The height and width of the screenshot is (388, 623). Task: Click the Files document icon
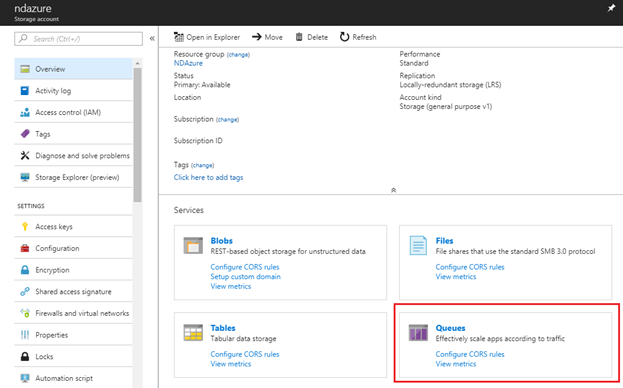[418, 245]
